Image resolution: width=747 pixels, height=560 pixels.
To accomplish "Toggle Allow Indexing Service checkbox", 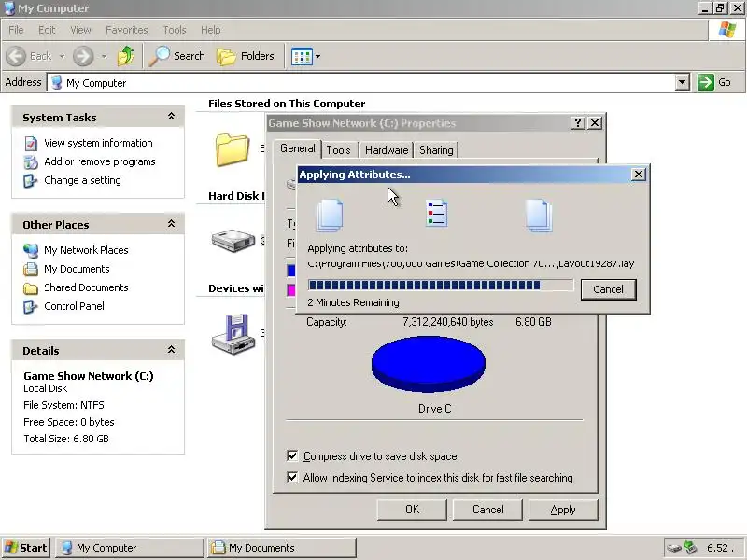I will pos(292,477).
